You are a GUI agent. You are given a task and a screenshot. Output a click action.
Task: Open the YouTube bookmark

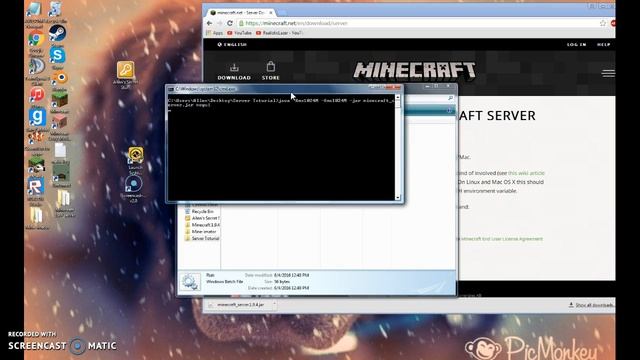(240, 33)
